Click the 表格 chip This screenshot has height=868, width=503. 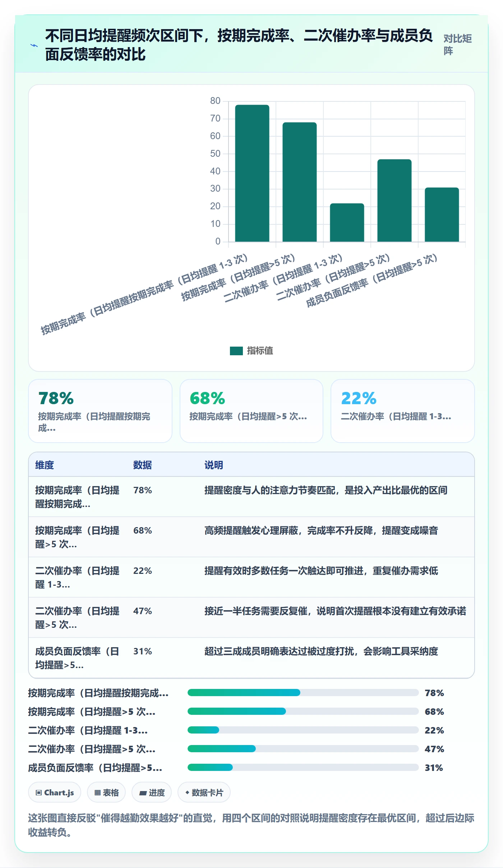pos(106,792)
